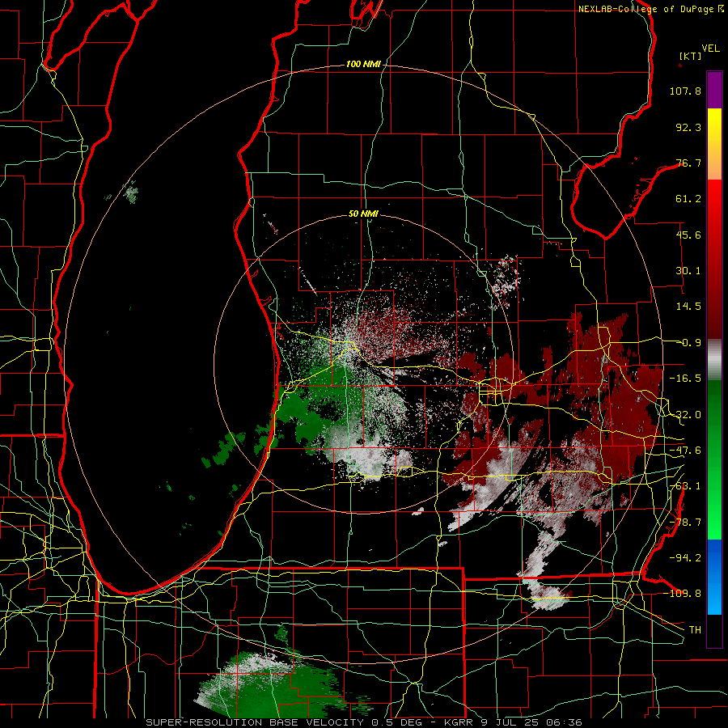
Task: Select the -63.1 scale value
Action: click(685, 486)
